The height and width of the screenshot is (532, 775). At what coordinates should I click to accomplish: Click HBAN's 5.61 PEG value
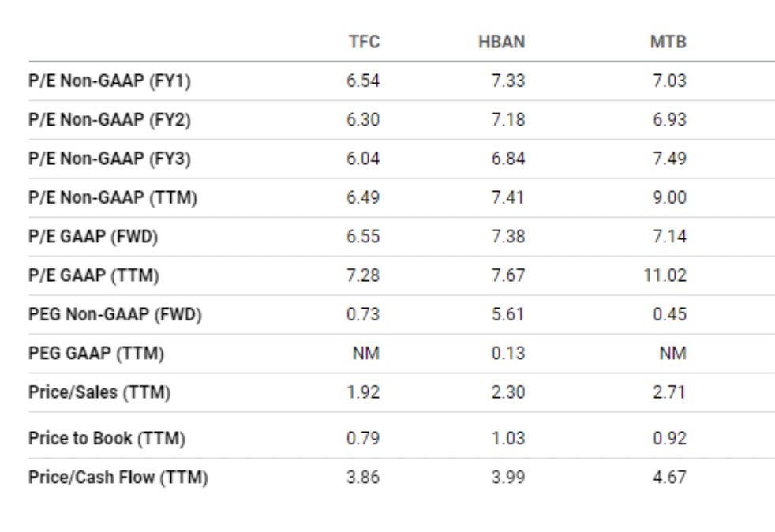[508, 314]
